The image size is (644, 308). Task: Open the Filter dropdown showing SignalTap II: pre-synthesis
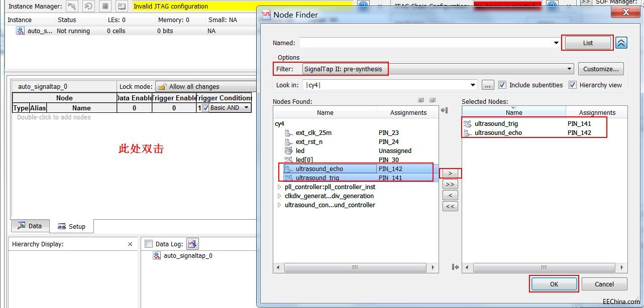[569, 69]
